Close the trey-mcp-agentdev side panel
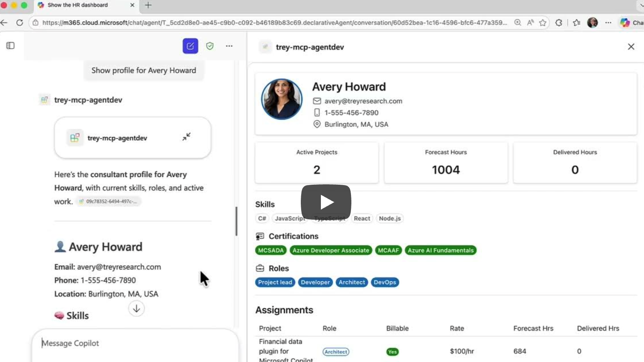 pyautogui.click(x=631, y=47)
